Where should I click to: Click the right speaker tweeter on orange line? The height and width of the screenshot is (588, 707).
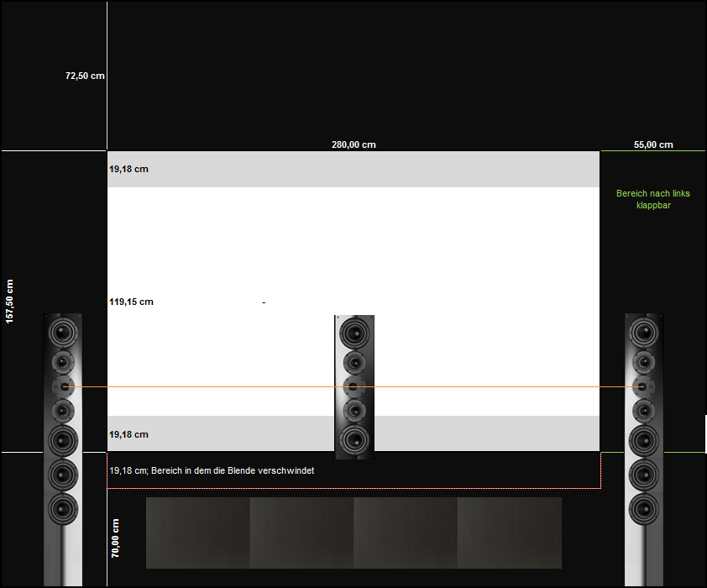click(x=643, y=386)
